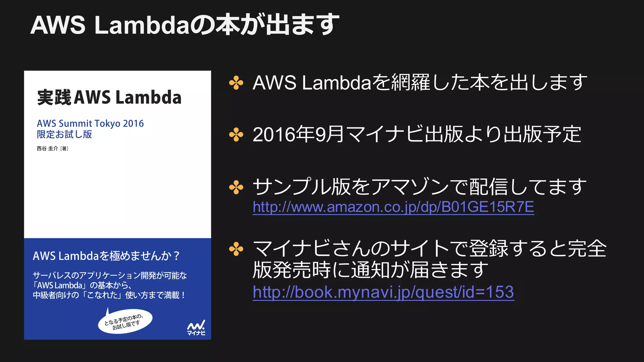This screenshot has height=362, width=644.
Task: Open the book.mynavi.jp registration link
Action: (383, 292)
